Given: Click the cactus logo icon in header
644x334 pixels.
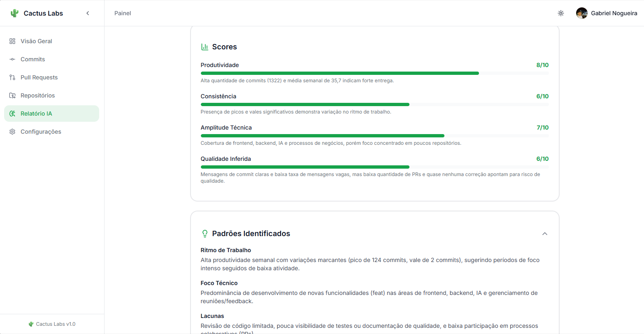Looking at the screenshot, I should point(14,13).
